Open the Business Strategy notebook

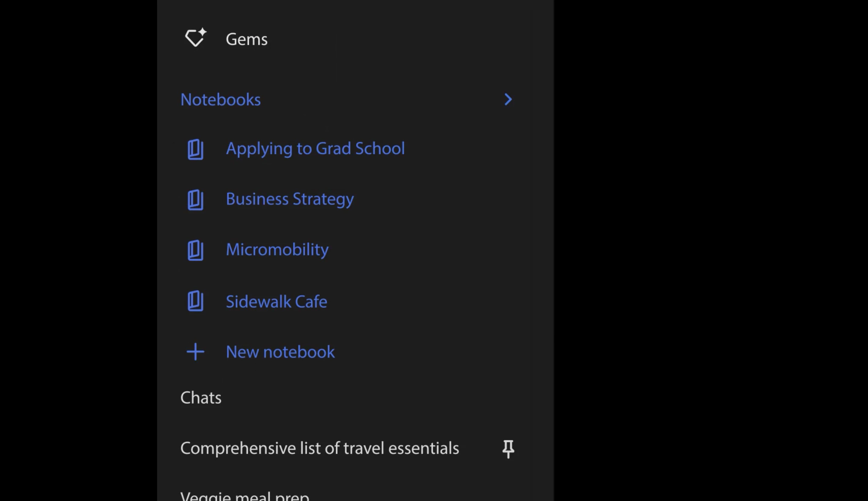[x=290, y=199]
